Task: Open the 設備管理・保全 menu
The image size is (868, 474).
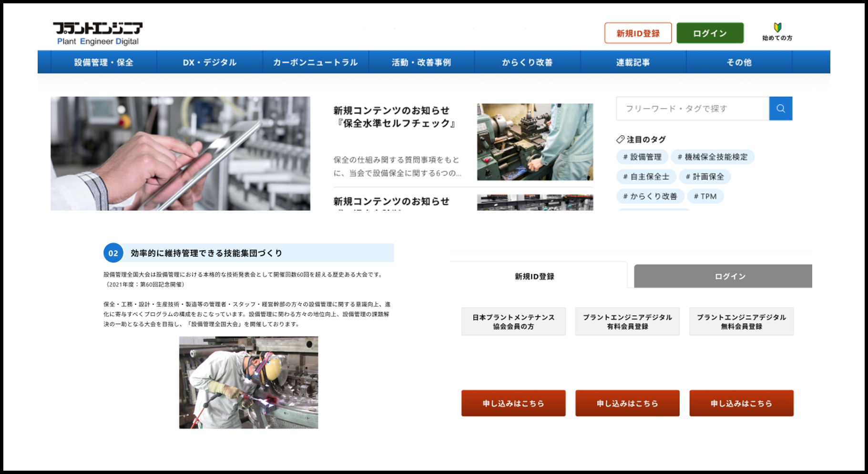Action: tap(103, 62)
